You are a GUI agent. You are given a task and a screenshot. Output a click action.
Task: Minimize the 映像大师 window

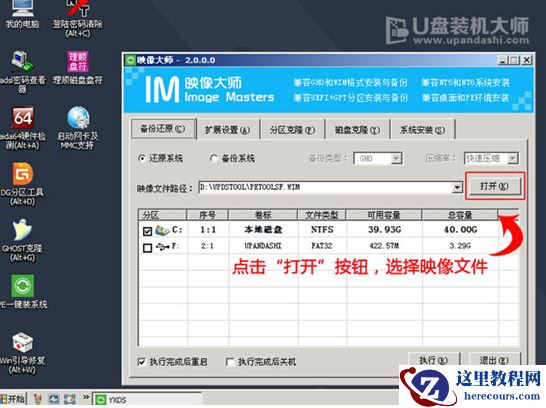point(502,60)
